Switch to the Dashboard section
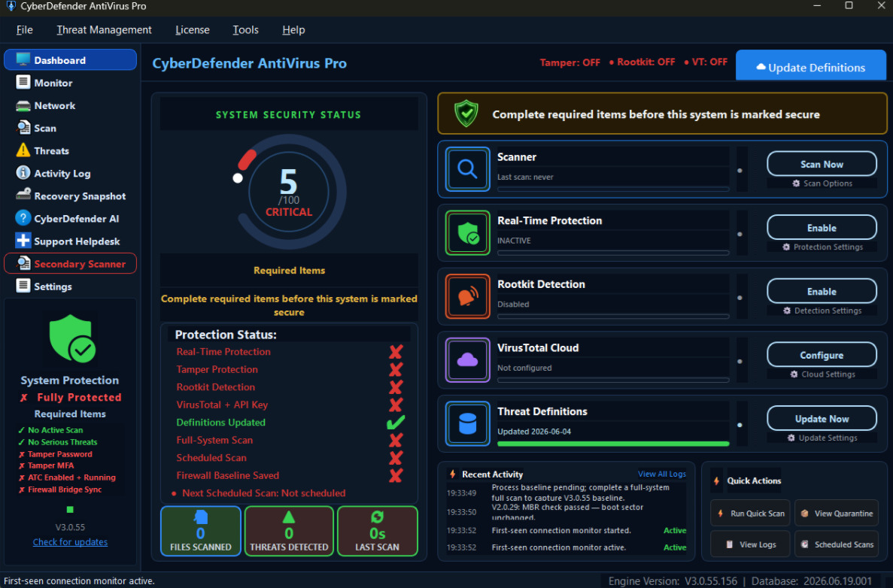The image size is (893, 588). click(70, 59)
